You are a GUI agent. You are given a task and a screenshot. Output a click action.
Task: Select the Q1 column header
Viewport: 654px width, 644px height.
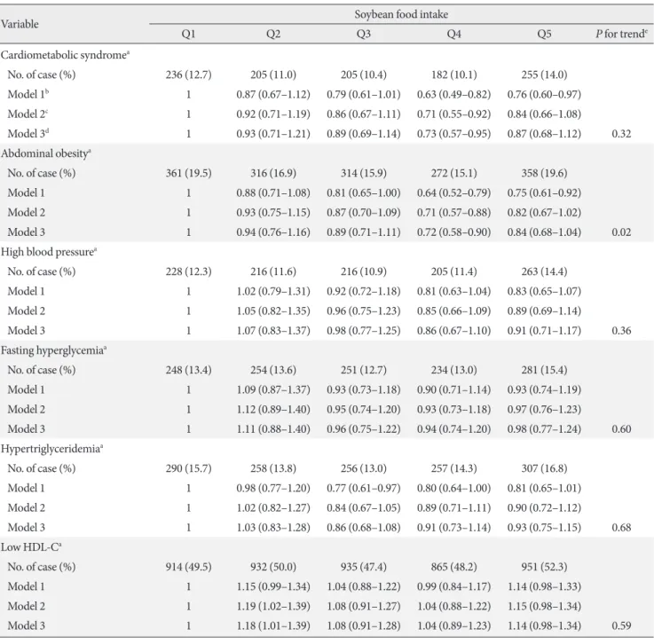click(188, 34)
